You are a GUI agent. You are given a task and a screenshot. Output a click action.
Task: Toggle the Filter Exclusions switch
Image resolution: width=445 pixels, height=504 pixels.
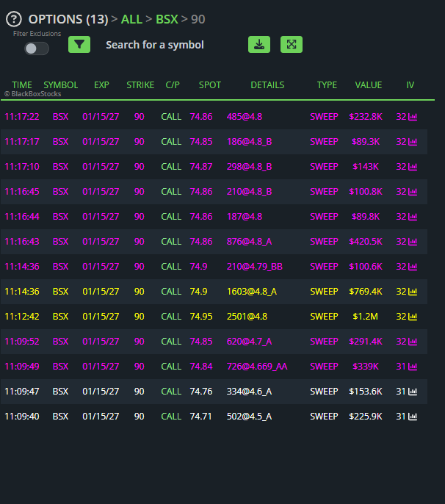point(37,48)
